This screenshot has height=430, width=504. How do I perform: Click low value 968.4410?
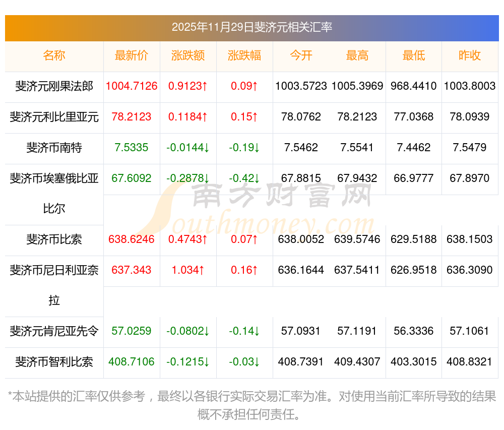414,86
